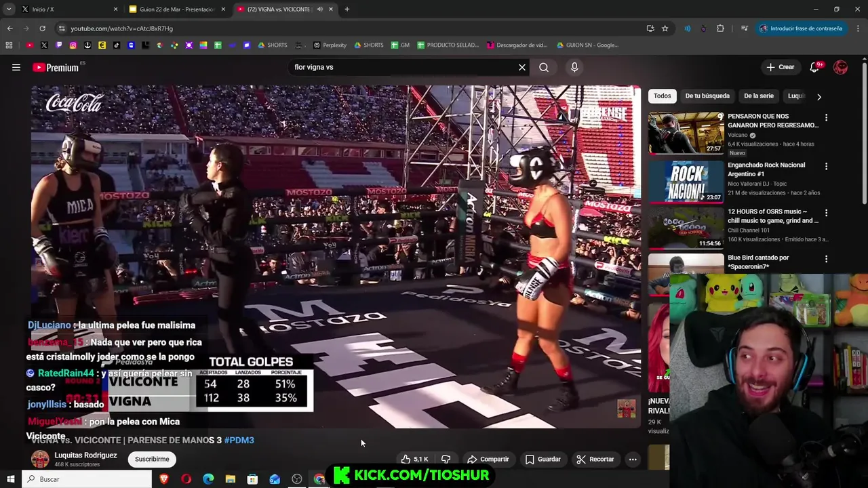Dislike the video with thumbs down
Viewport: 868px width, 488px height.
[x=446, y=459]
